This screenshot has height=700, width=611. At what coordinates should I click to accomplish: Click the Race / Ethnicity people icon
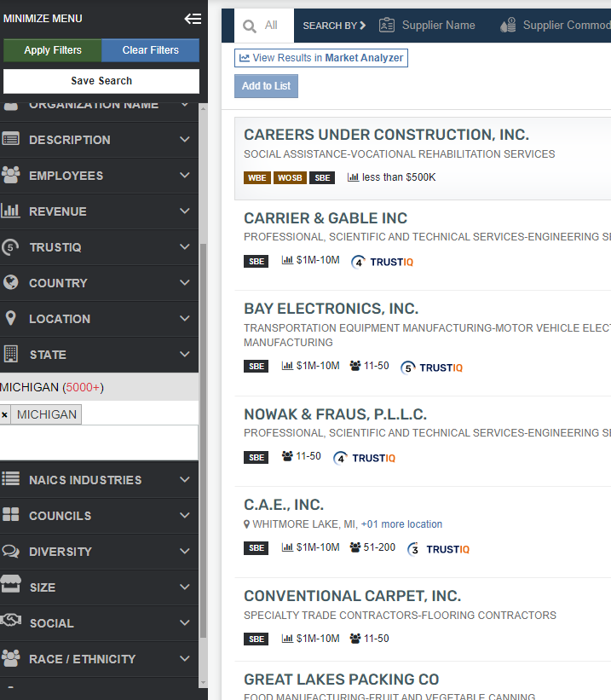11,657
